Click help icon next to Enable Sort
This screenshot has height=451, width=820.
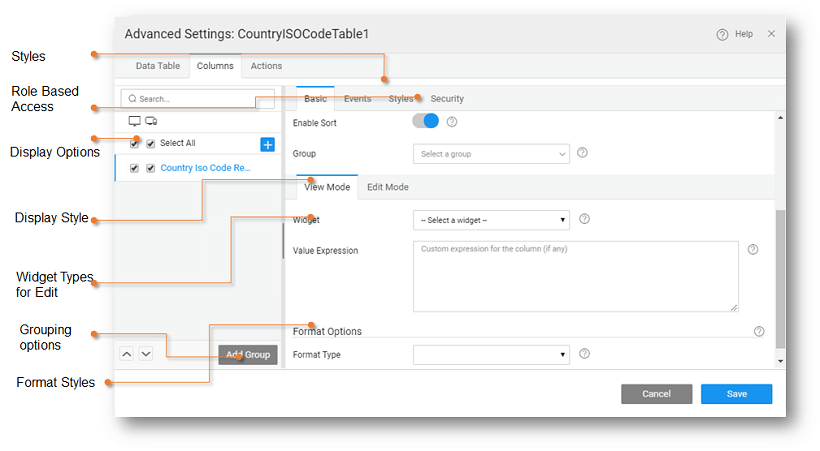tap(452, 122)
